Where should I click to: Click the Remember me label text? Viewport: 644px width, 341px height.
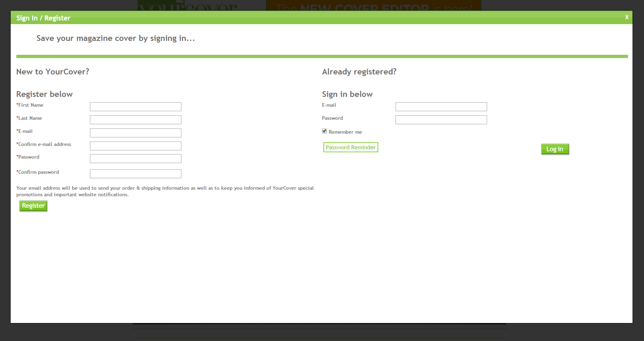tap(345, 132)
